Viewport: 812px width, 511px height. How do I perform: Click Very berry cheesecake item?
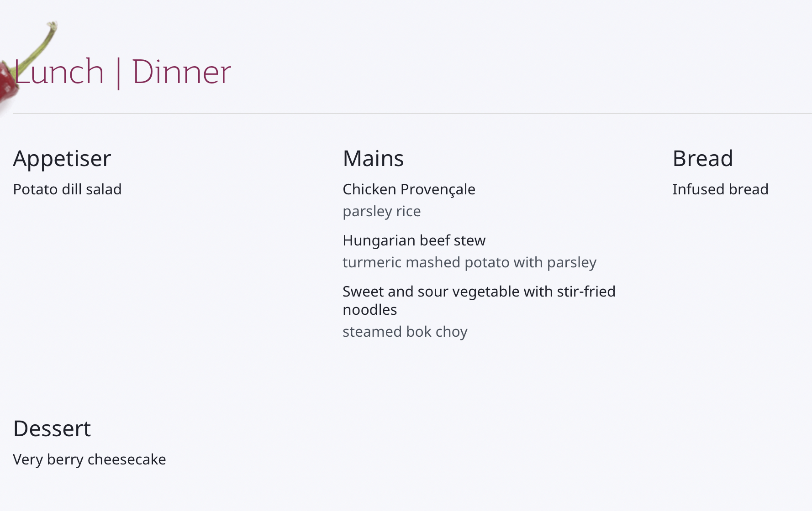pyautogui.click(x=90, y=459)
